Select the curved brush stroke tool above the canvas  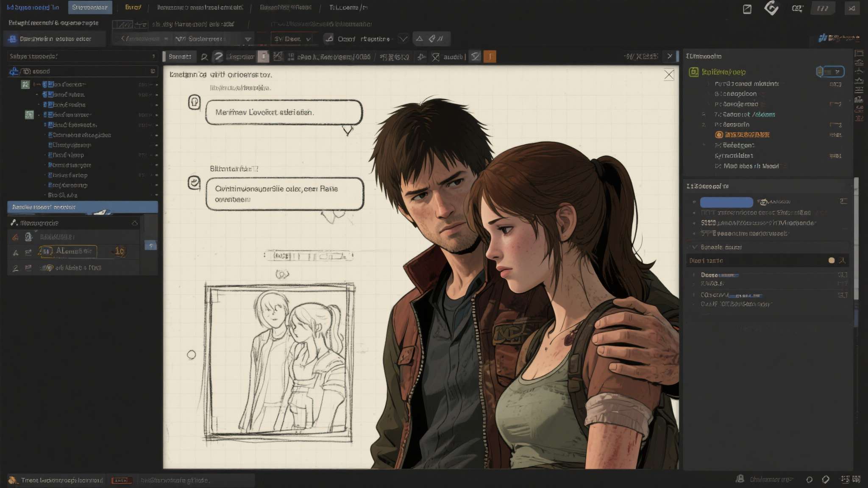point(218,57)
